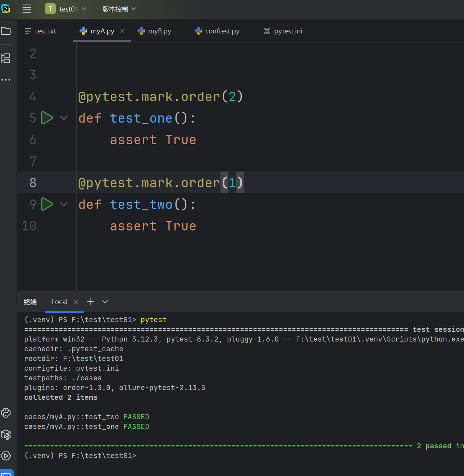Click 'cases/myA.py::test_one PASSED' output line

(x=87, y=426)
